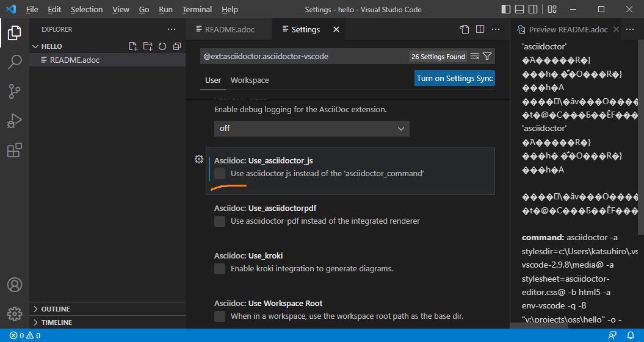Click the feedback icon in status bar
Screen dimensions: 644x342
[x=612, y=335]
